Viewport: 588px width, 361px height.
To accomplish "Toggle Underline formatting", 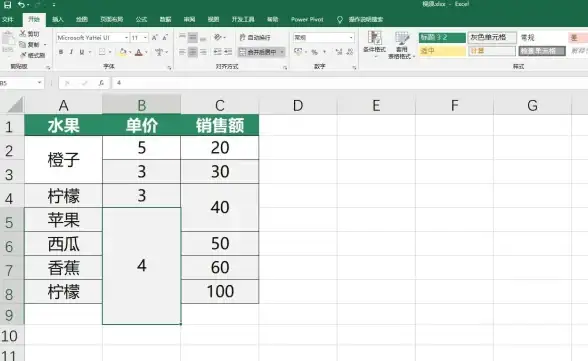I will pyautogui.click(x=81, y=52).
